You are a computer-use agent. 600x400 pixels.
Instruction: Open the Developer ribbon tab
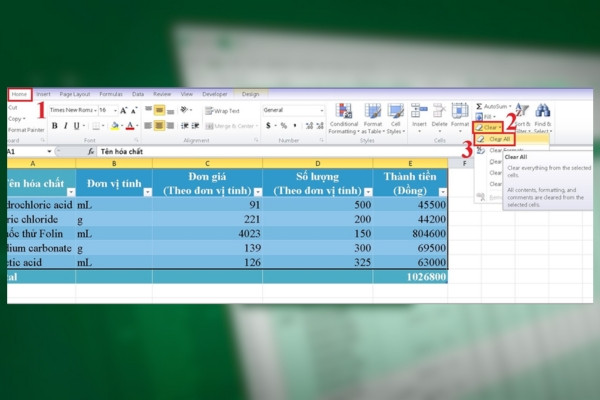[215, 94]
